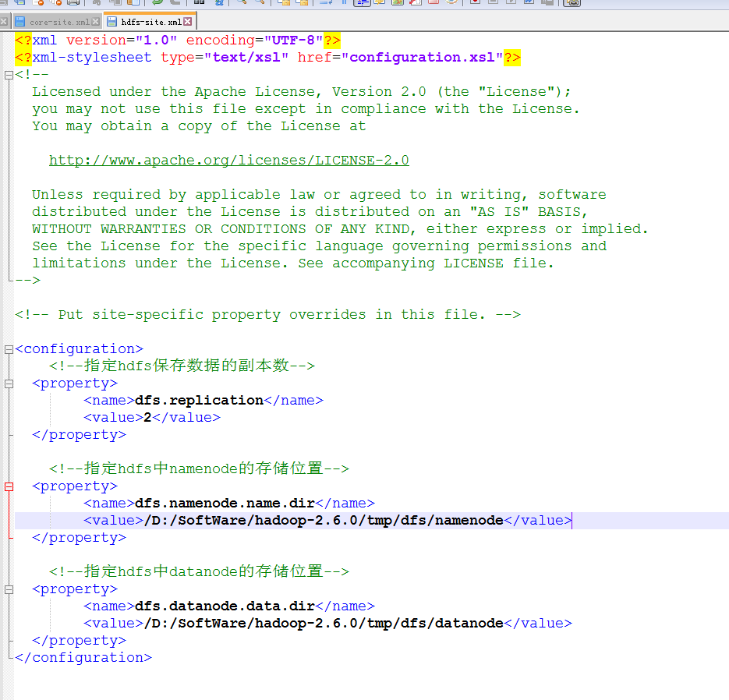Image resolution: width=729 pixels, height=700 pixels.
Task: Click the closing configuration tag
Action: point(83,658)
